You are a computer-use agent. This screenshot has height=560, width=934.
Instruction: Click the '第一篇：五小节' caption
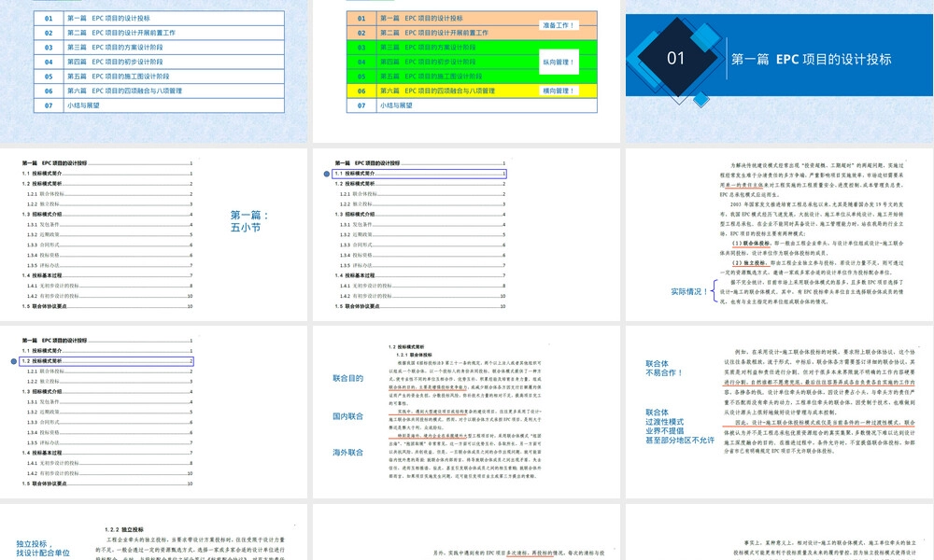click(249, 221)
